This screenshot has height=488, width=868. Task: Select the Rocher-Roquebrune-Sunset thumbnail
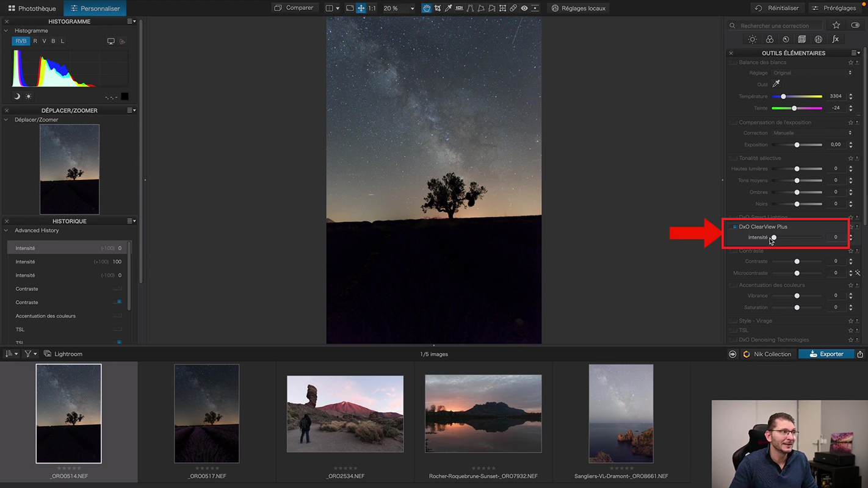pyautogui.click(x=483, y=414)
